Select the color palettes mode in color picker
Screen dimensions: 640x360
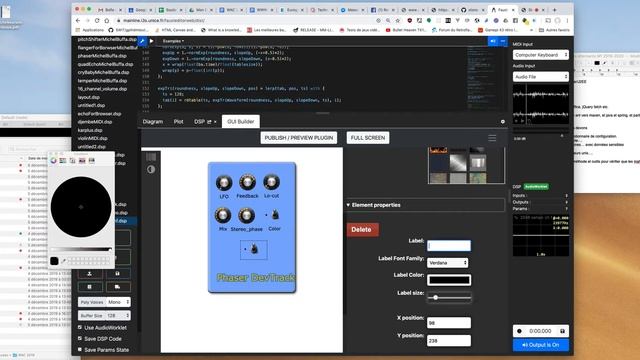tap(73, 160)
